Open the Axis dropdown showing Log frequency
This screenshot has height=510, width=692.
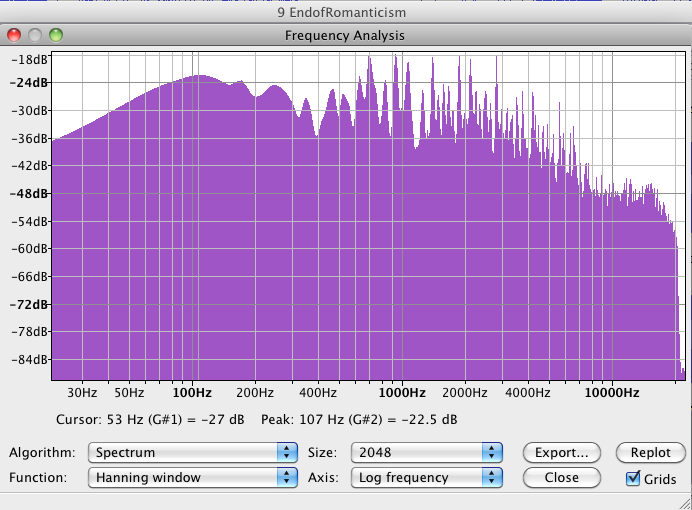pos(427,477)
